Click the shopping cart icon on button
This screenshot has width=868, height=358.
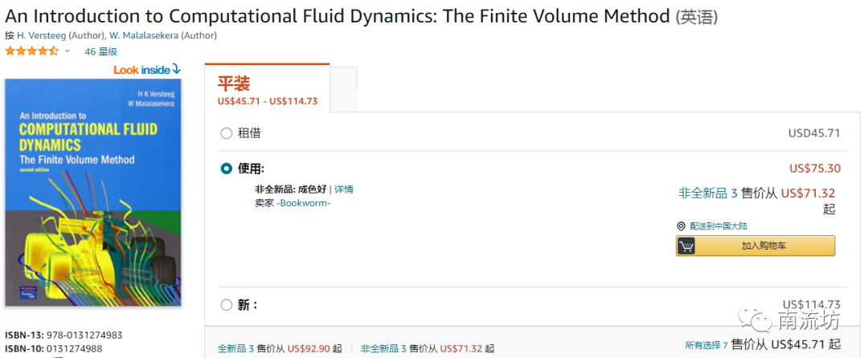[x=686, y=246]
